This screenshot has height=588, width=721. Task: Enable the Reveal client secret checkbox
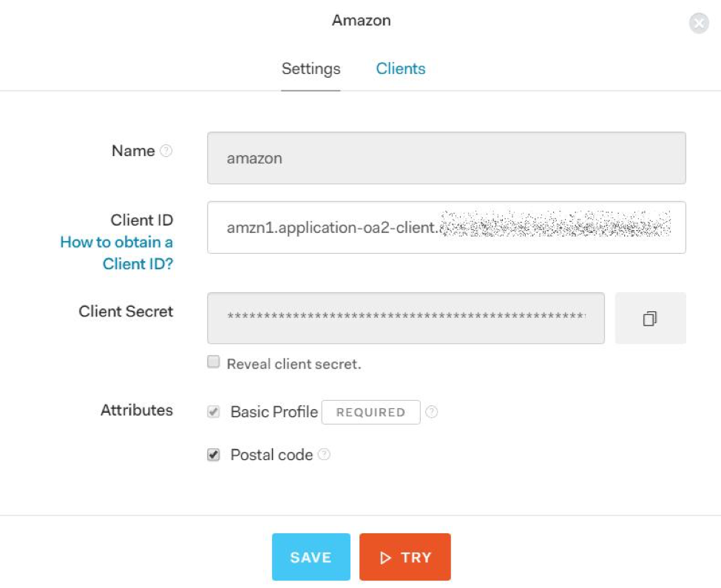point(214,362)
